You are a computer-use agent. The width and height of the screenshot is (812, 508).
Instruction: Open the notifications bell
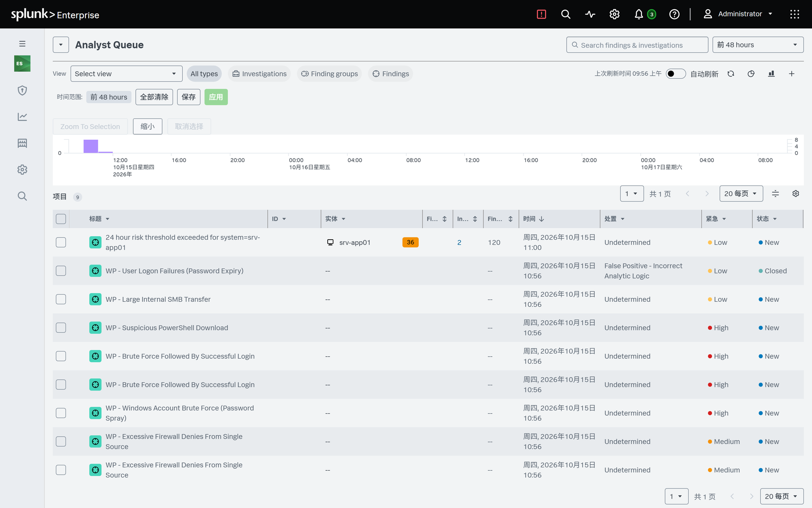[x=639, y=14]
